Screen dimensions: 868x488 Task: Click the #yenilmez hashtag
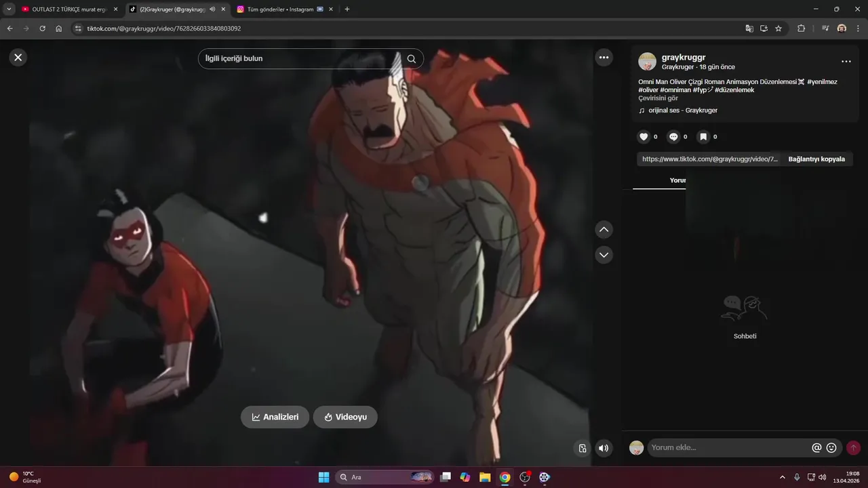(x=822, y=82)
